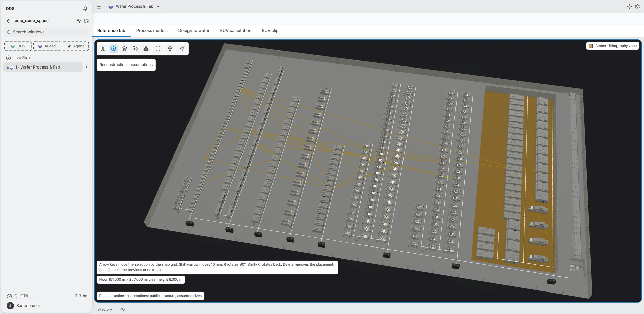Open the Process models tab
The image size is (644, 314).
pos(152,31)
